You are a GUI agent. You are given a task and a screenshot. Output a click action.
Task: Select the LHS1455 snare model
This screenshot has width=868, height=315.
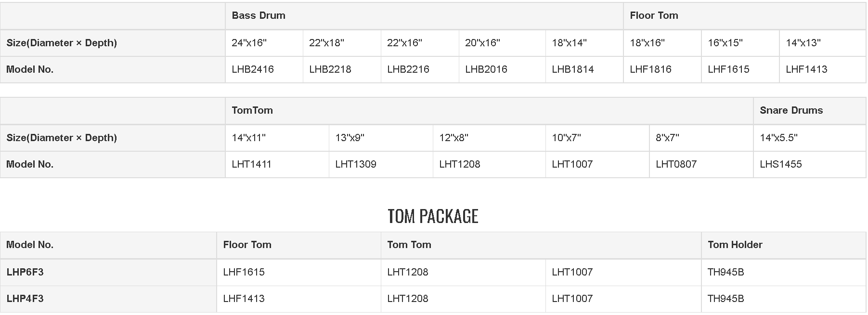pyautogui.click(x=780, y=164)
